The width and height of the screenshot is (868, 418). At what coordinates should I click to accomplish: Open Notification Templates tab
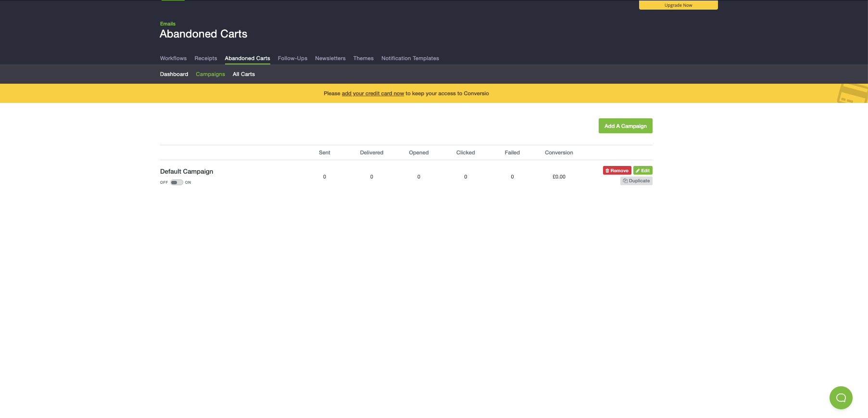click(x=410, y=58)
